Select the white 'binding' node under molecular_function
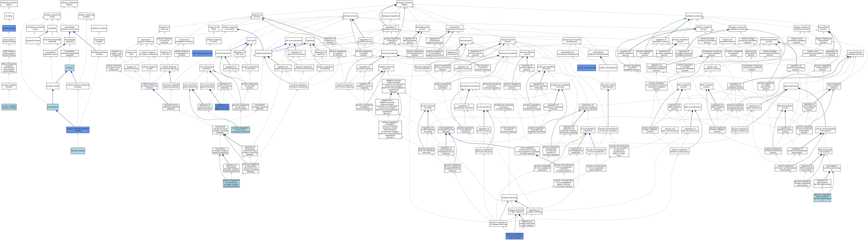The width and height of the screenshot is (868, 240). tap(9, 16)
